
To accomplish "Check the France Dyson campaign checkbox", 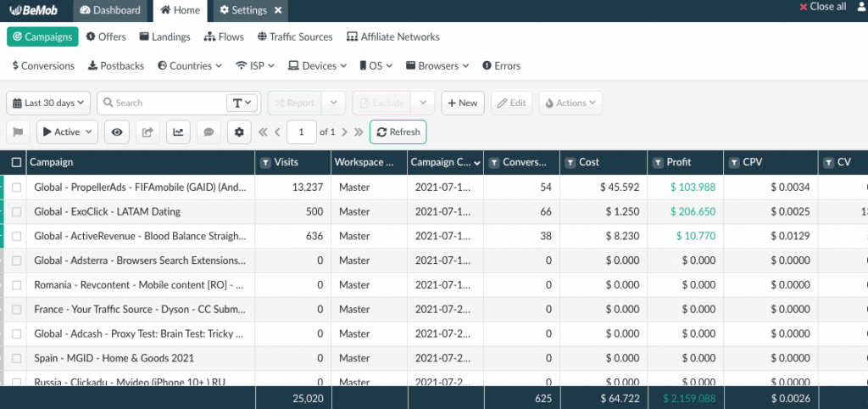I will [17, 309].
